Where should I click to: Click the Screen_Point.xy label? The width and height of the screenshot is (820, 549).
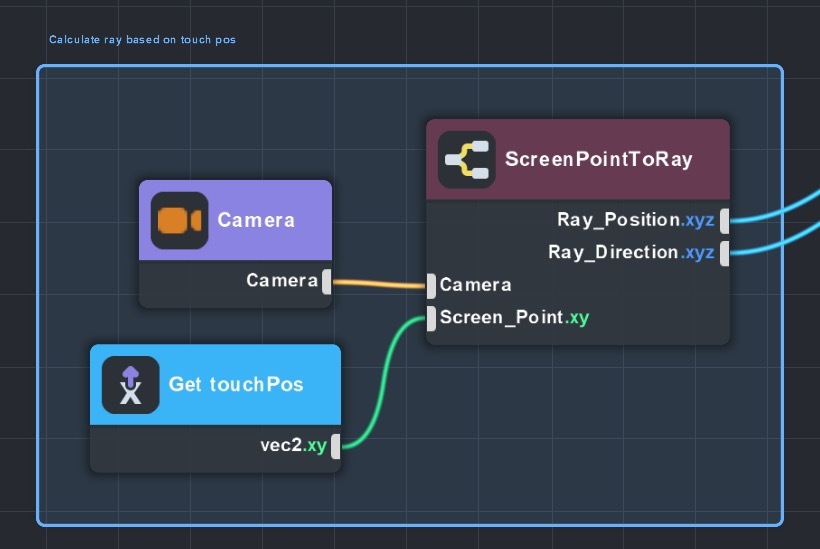coord(514,318)
